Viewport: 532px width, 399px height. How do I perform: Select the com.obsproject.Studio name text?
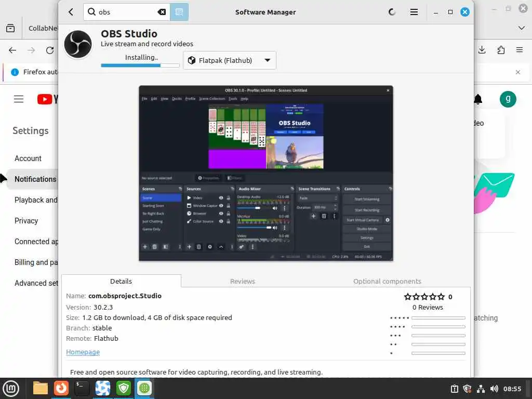[x=125, y=296]
